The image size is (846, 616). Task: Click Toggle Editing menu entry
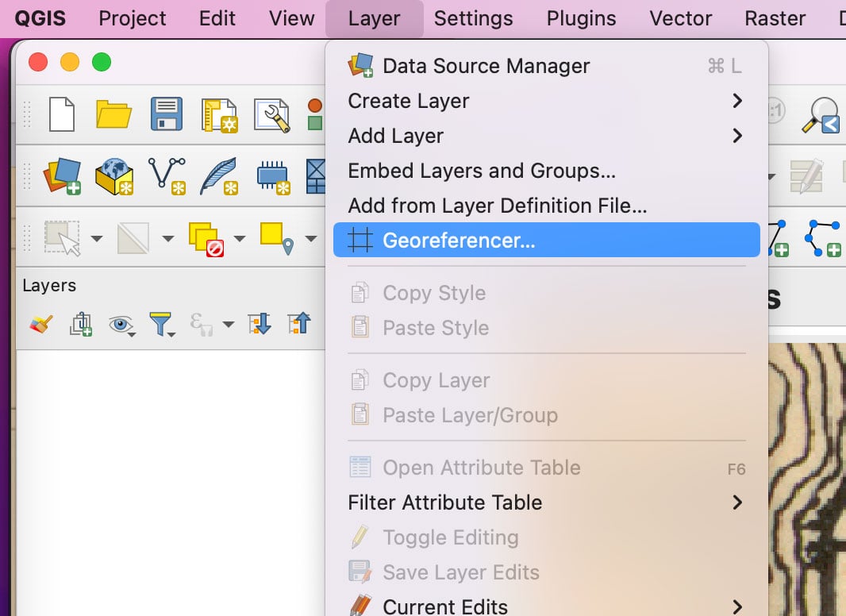click(x=547, y=537)
